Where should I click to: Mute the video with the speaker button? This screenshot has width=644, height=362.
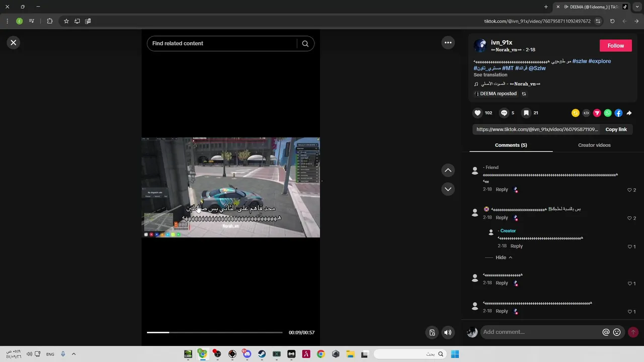tap(448, 332)
